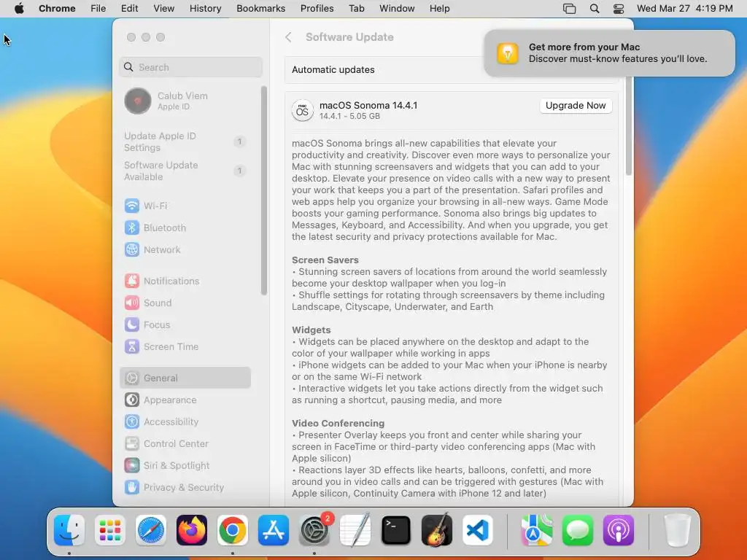Image resolution: width=747 pixels, height=560 pixels.
Task: Open Terminal from the Dock
Action: point(396,530)
